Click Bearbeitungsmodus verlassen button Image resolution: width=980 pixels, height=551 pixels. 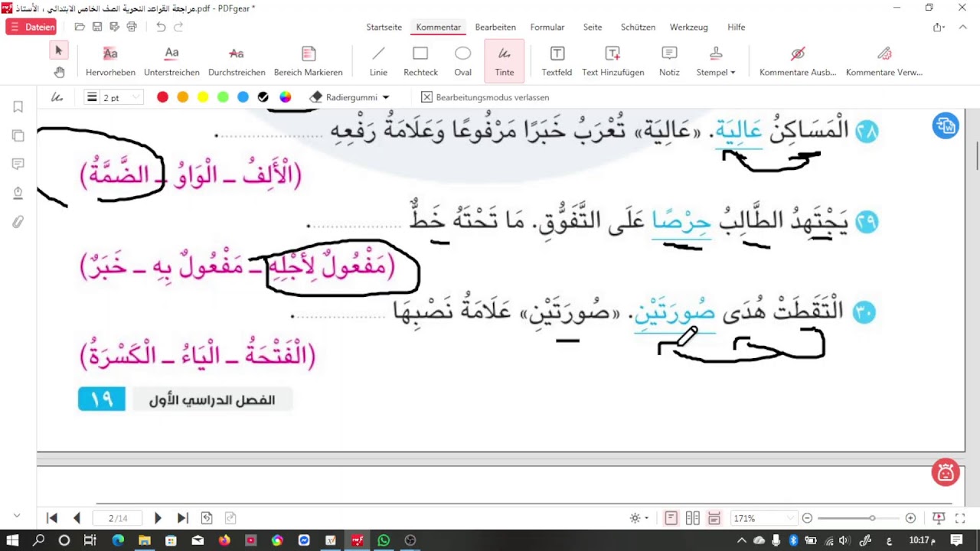[x=485, y=97]
